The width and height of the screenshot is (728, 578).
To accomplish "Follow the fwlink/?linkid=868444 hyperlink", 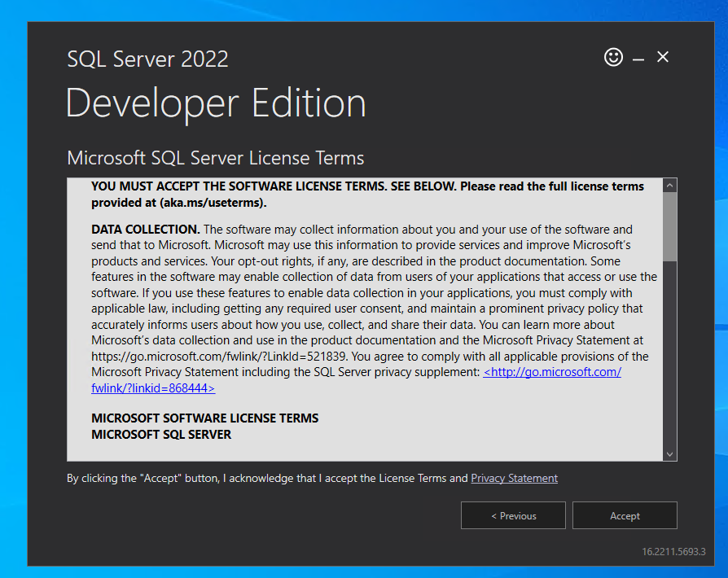I will (x=152, y=388).
